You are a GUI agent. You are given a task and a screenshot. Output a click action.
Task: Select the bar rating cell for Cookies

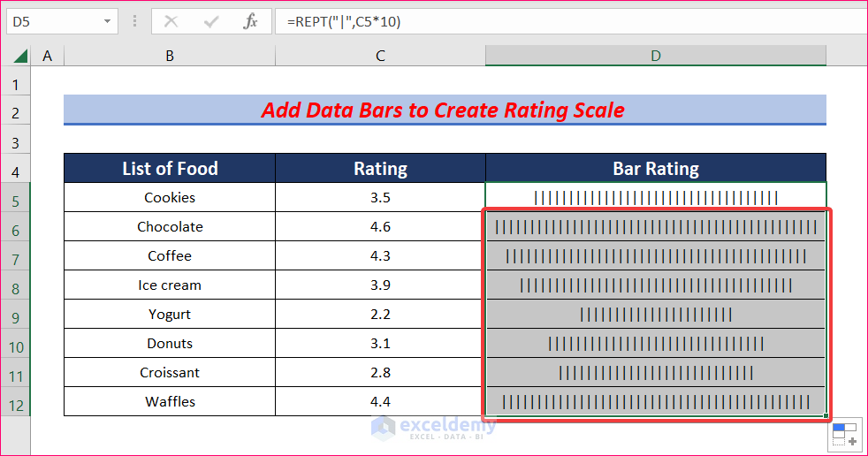click(656, 198)
